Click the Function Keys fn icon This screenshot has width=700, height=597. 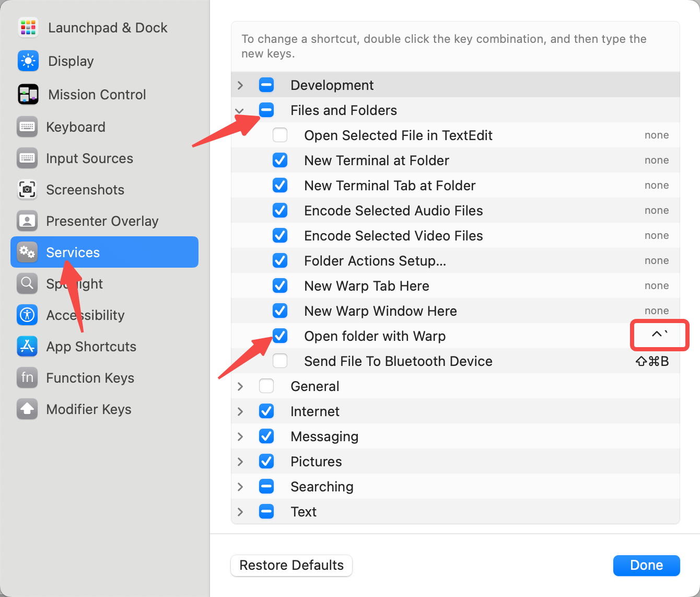[x=27, y=377]
